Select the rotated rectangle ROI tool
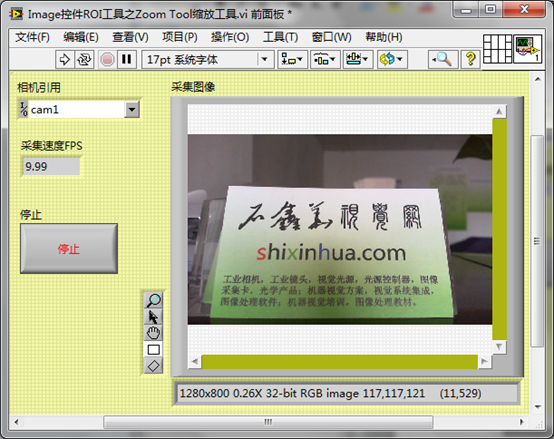 point(153,366)
